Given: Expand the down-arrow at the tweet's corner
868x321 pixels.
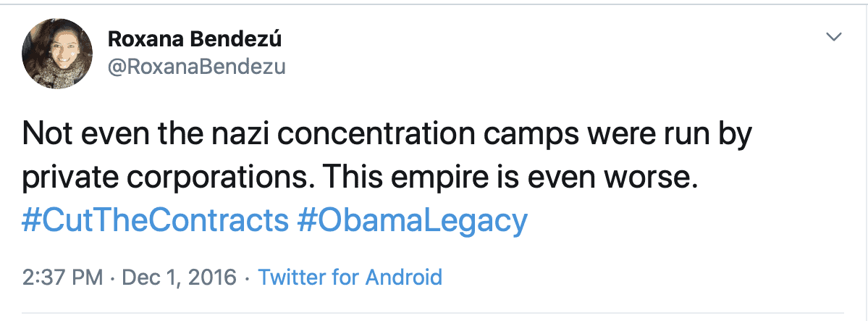Looking at the screenshot, I should (833, 36).
